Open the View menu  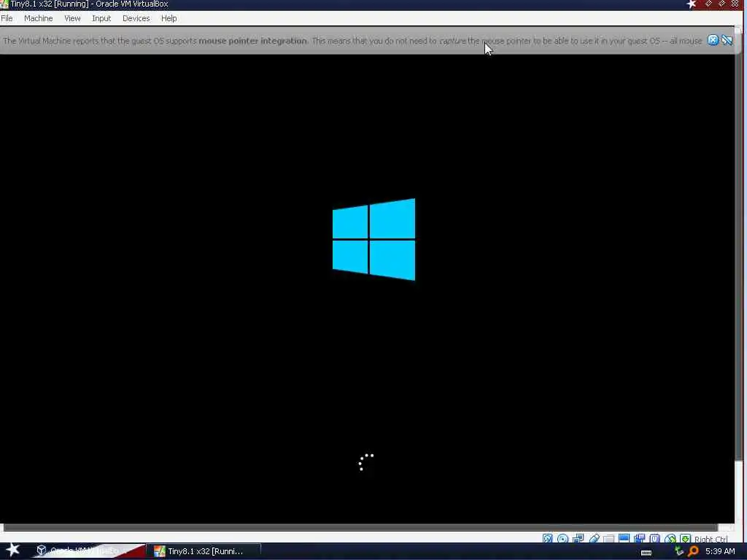(x=72, y=18)
